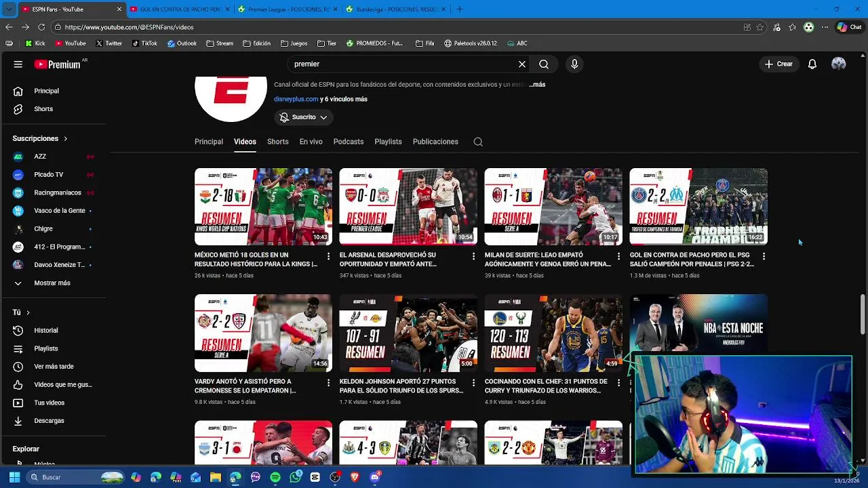868x488 pixels.
Task: Clear the search box with the X
Action: tap(522, 64)
